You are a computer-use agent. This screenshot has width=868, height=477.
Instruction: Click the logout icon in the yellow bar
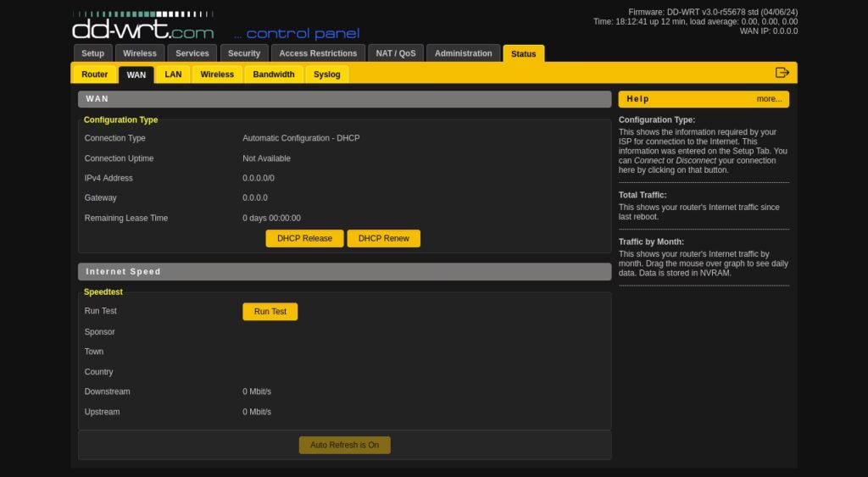click(782, 73)
